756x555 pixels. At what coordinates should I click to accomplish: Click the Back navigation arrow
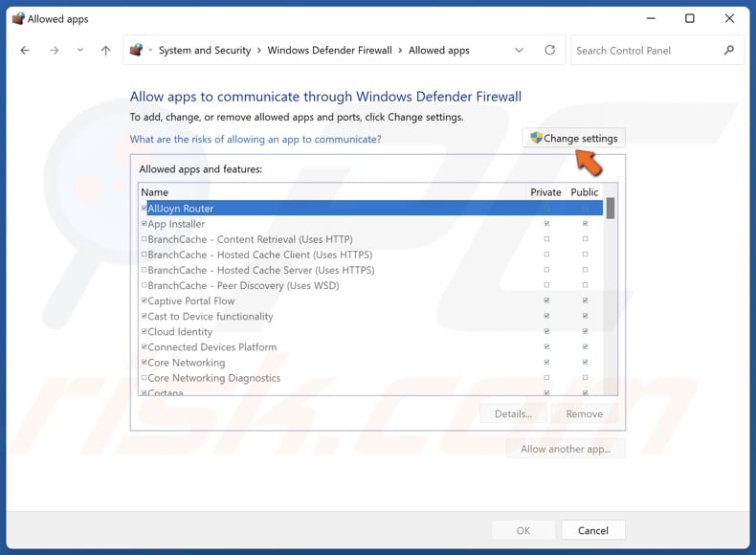pos(25,51)
